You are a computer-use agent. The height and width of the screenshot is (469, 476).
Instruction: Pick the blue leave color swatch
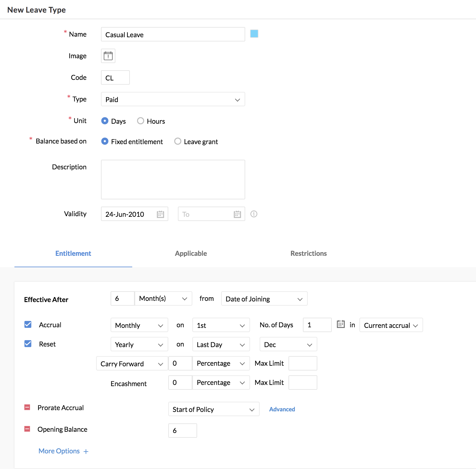(x=254, y=34)
